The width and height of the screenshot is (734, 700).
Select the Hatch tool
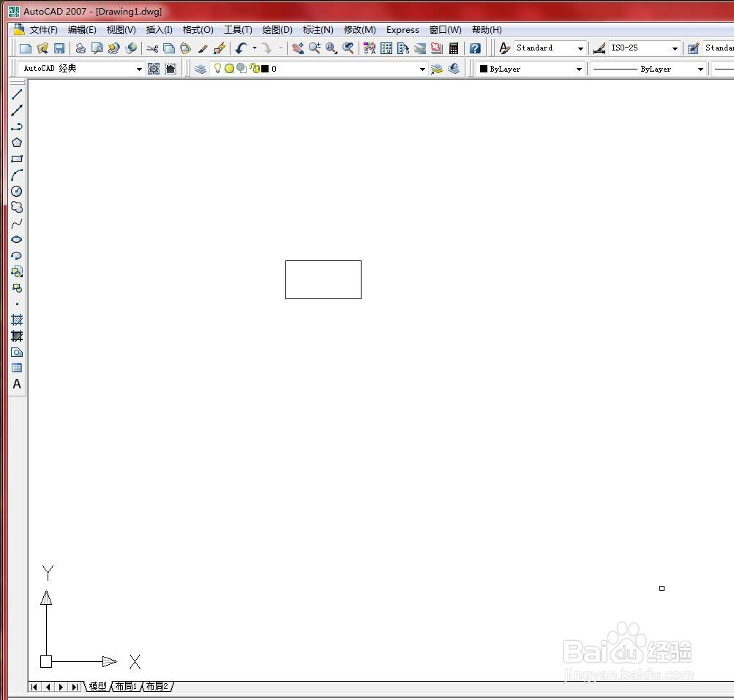coord(17,320)
